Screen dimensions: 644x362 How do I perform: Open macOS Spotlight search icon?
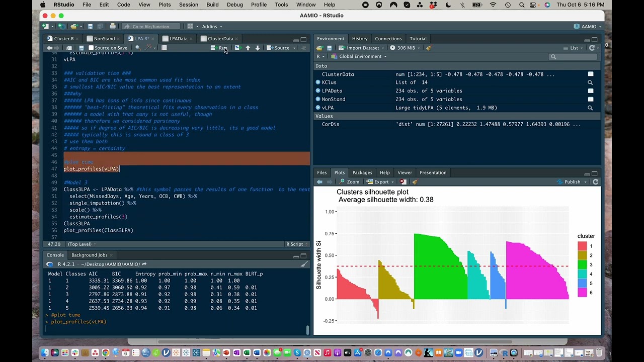pyautogui.click(x=522, y=5)
